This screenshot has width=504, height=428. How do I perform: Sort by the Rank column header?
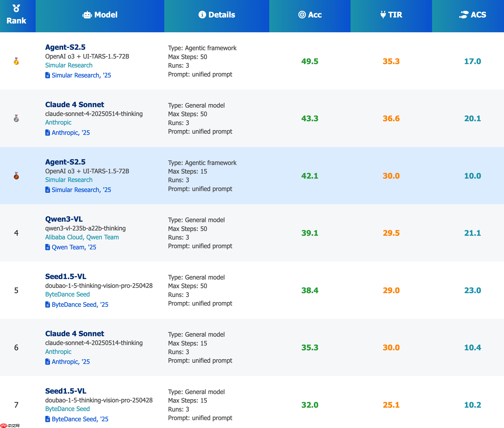click(x=16, y=21)
